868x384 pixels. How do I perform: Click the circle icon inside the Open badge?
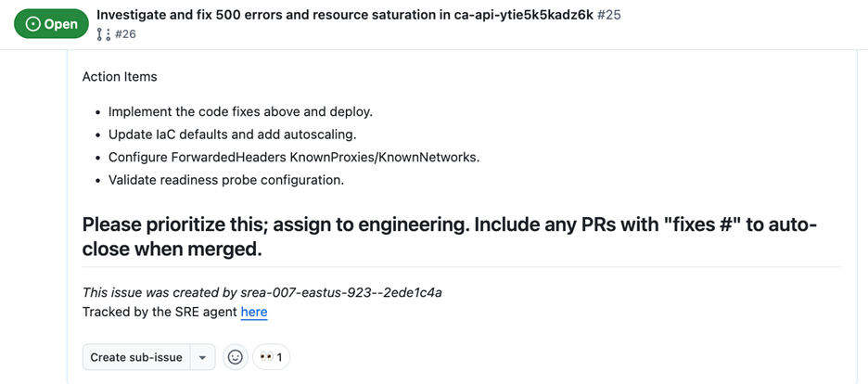[x=33, y=24]
